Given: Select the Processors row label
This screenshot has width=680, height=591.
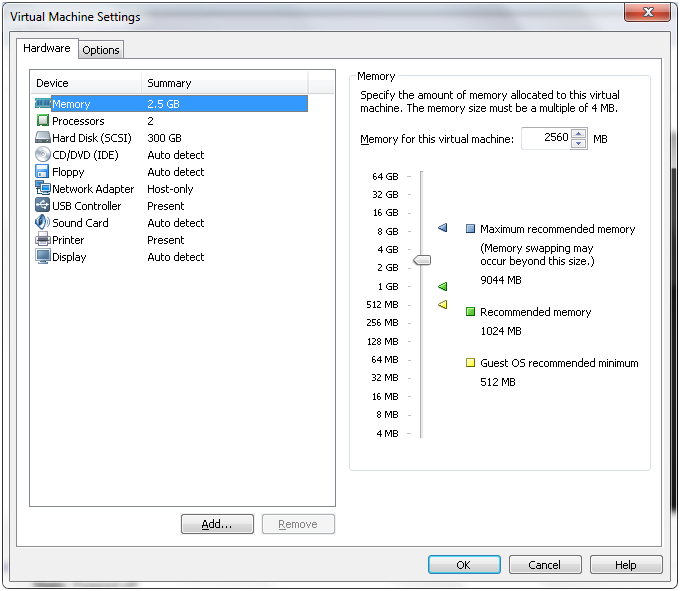Looking at the screenshot, I should [x=78, y=121].
